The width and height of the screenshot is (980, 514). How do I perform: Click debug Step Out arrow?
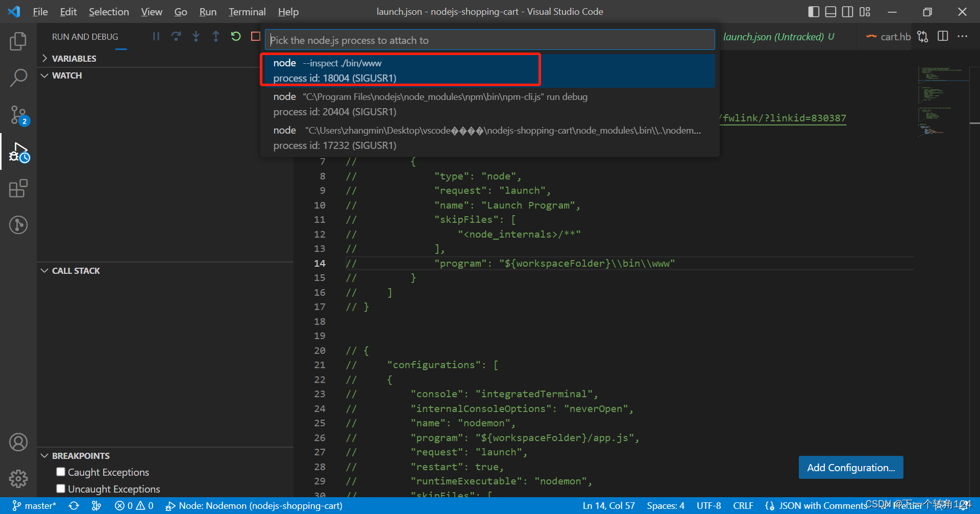[216, 36]
